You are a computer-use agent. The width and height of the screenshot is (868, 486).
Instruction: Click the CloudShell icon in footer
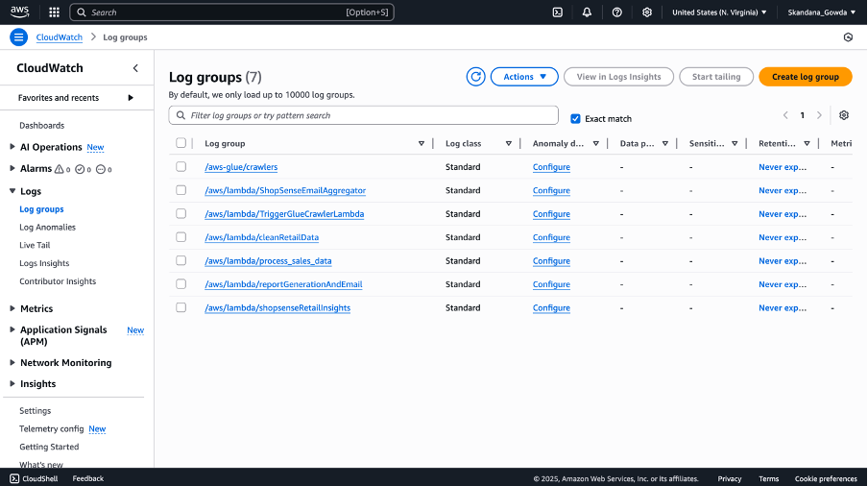click(x=14, y=478)
